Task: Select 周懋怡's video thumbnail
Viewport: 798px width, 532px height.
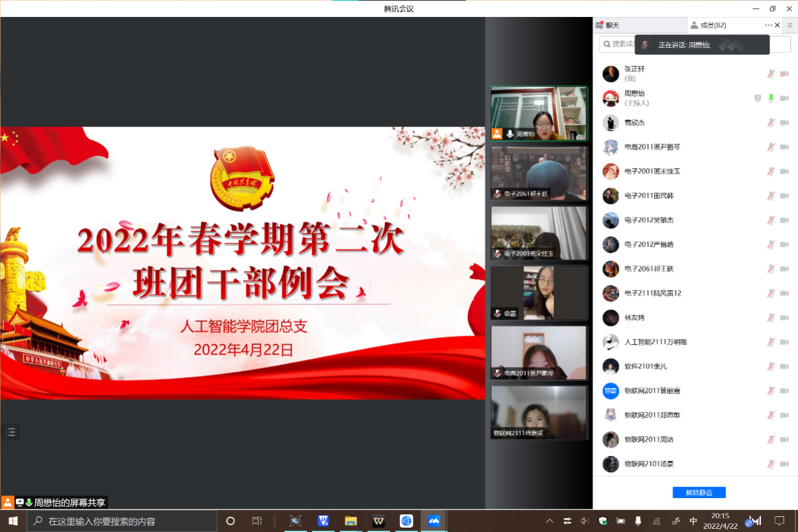Action: [539, 113]
